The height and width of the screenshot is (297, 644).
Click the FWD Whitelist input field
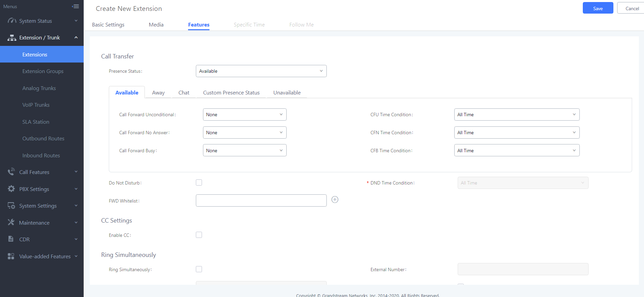[261, 200]
